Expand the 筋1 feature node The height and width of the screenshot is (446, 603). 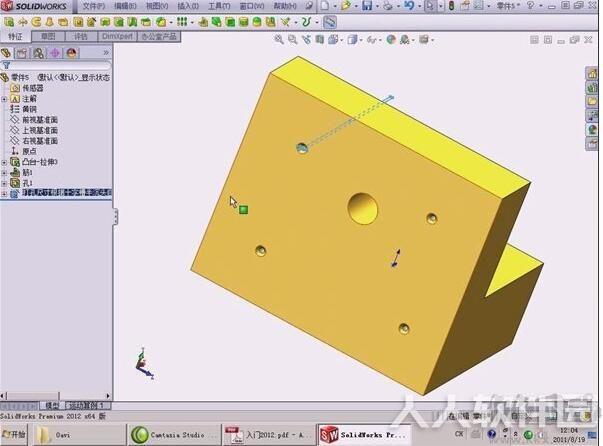(x=4, y=173)
